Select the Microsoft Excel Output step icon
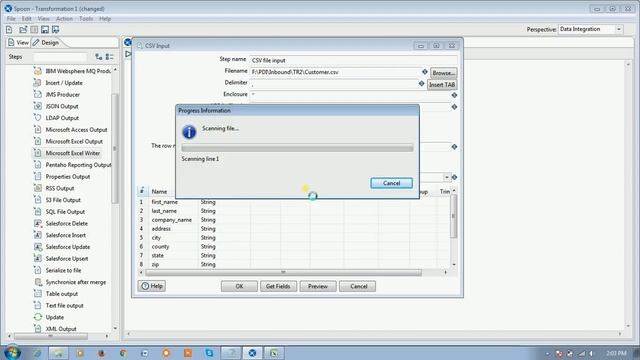 (38, 142)
